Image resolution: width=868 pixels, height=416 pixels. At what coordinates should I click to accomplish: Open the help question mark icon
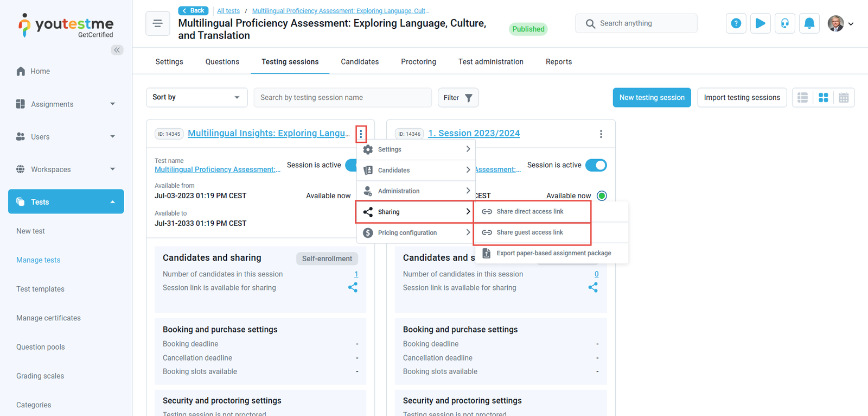(x=736, y=23)
